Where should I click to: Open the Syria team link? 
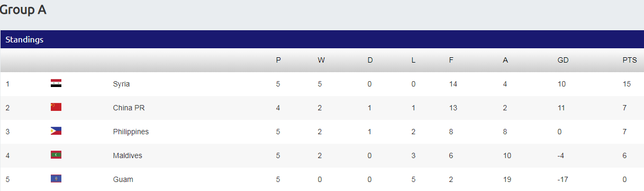[121, 84]
